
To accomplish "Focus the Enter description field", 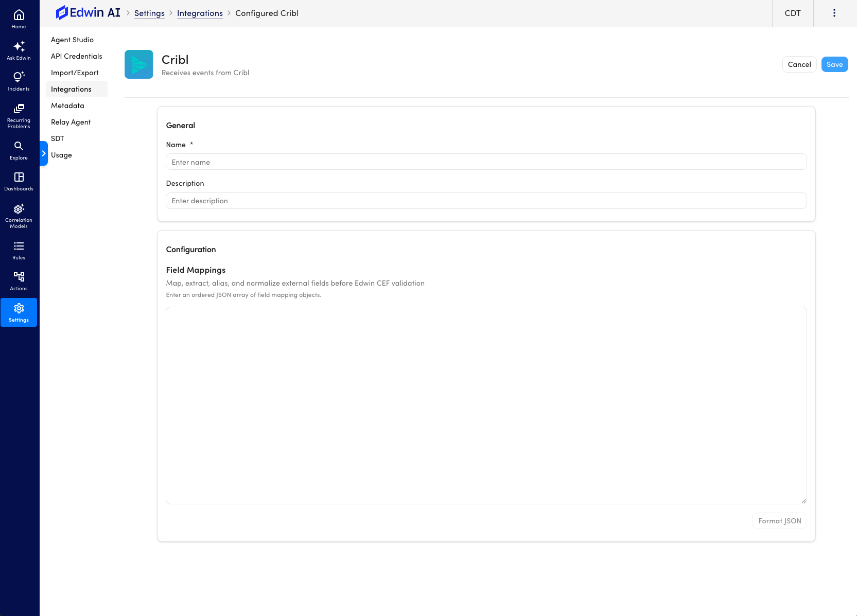I will pyautogui.click(x=486, y=201).
